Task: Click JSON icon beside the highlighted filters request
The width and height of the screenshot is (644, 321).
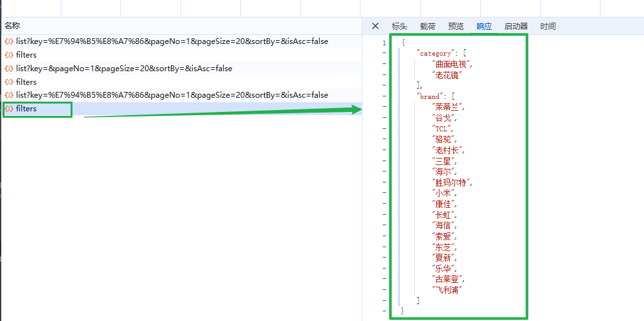Action: (x=9, y=109)
